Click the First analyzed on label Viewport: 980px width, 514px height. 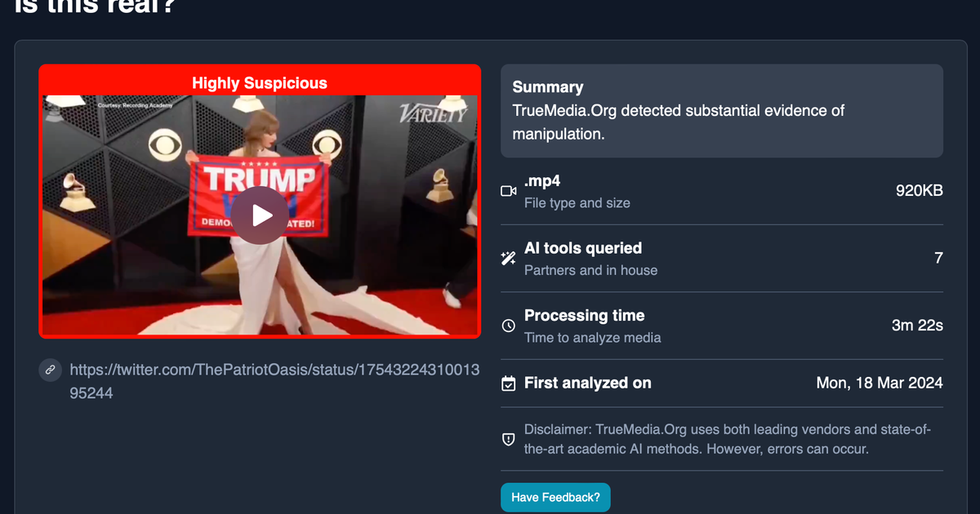588,383
